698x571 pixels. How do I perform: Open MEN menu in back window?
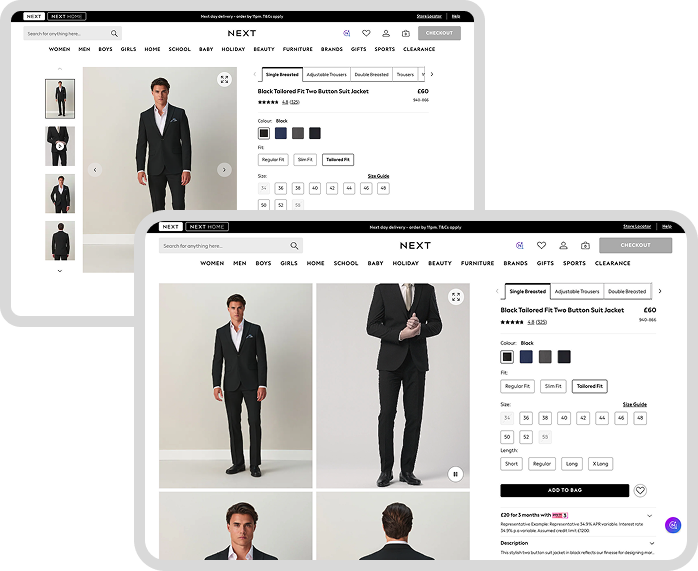pyautogui.click(x=84, y=49)
